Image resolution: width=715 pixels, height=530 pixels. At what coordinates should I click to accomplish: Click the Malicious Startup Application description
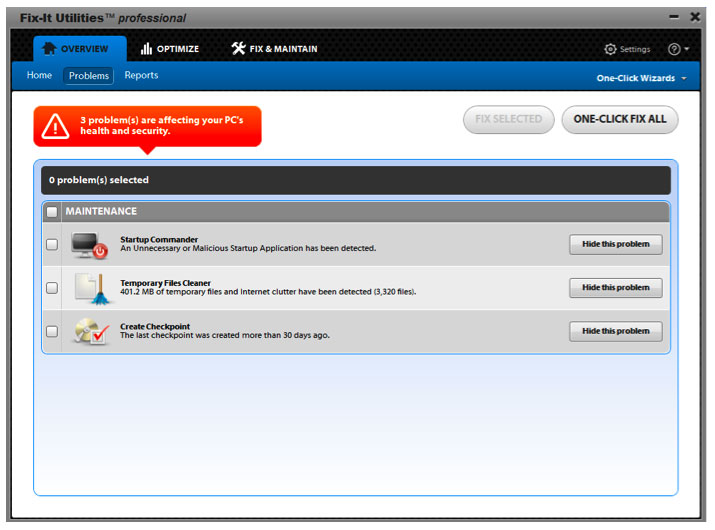click(248, 249)
